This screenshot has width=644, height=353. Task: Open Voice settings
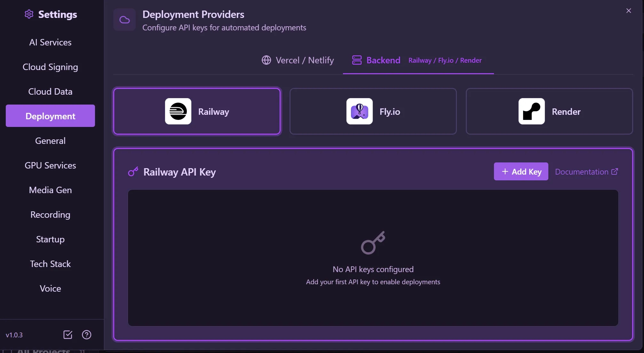50,288
